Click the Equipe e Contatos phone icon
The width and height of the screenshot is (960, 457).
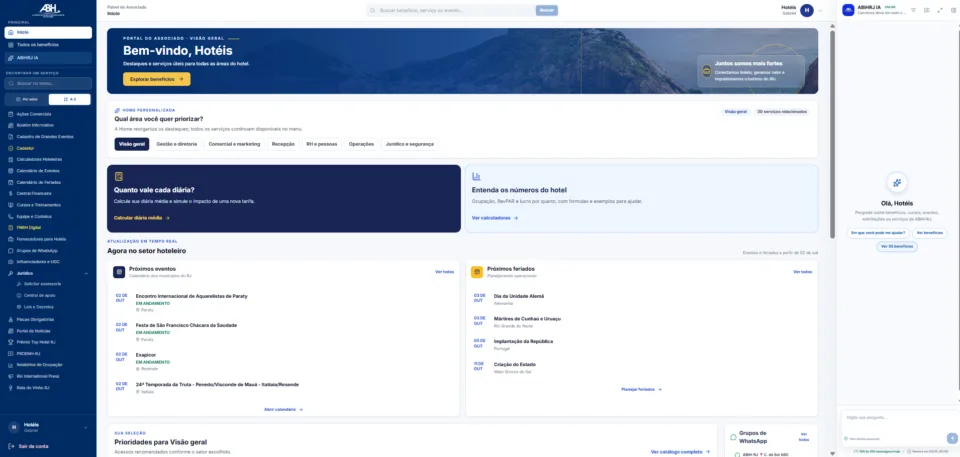click(11, 216)
